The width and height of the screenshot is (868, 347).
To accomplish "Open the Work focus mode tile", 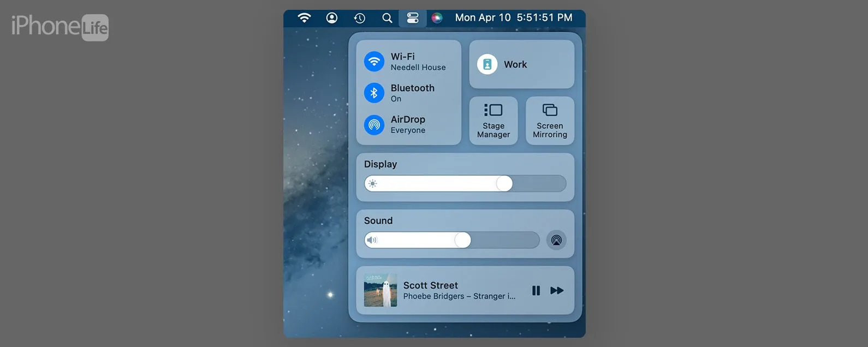I will [522, 64].
